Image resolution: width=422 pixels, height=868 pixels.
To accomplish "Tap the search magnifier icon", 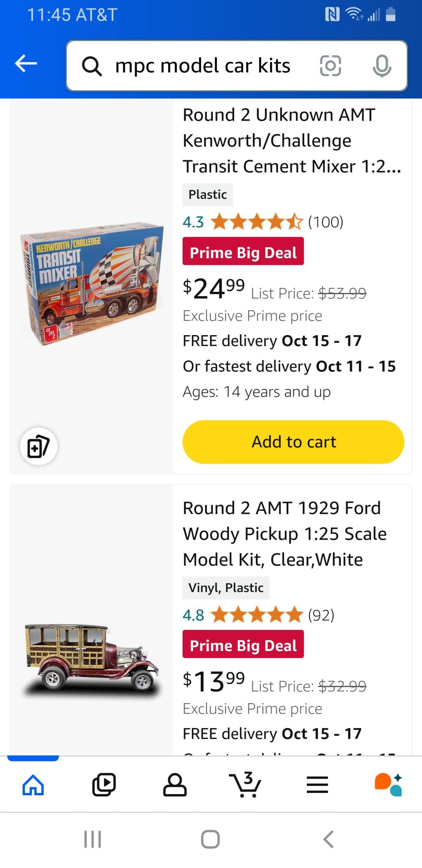I will click(92, 66).
